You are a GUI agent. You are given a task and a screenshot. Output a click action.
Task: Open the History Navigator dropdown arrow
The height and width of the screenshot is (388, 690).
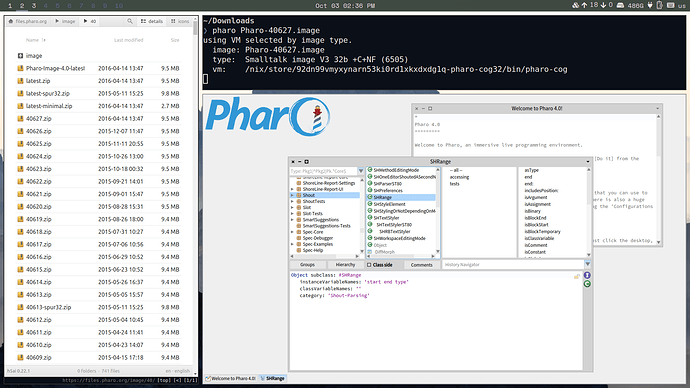click(x=587, y=264)
